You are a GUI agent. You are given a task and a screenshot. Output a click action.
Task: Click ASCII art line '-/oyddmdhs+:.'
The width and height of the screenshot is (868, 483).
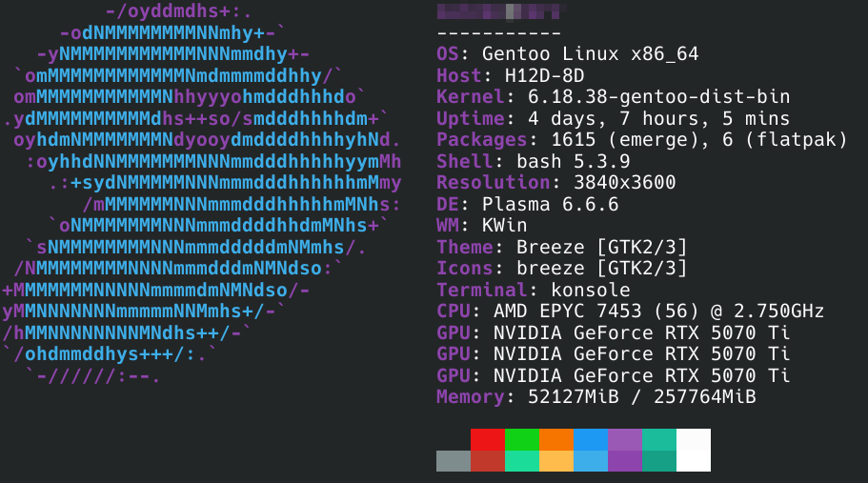178,11
